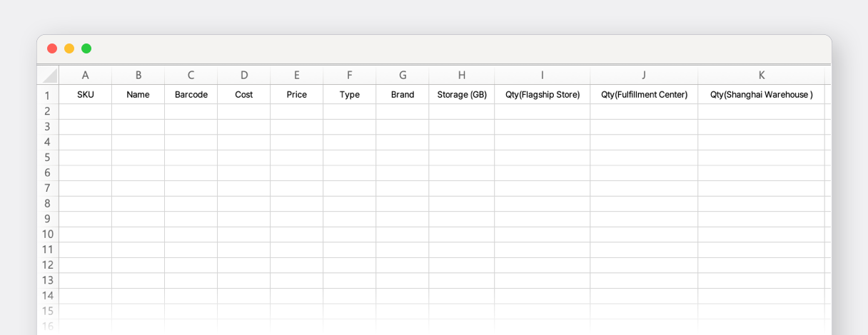Click the Price header cell
Viewport: 868px width, 335px height.
(x=297, y=95)
